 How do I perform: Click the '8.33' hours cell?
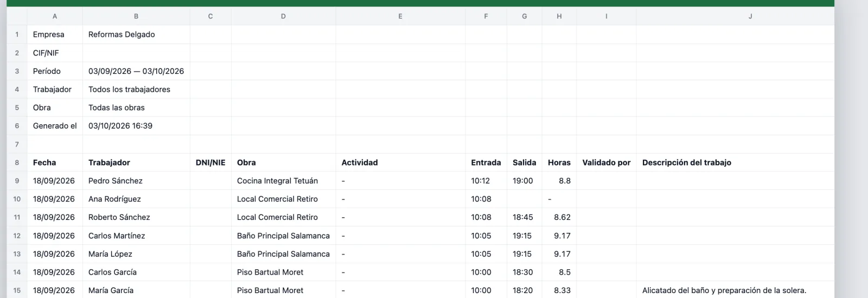559,290
